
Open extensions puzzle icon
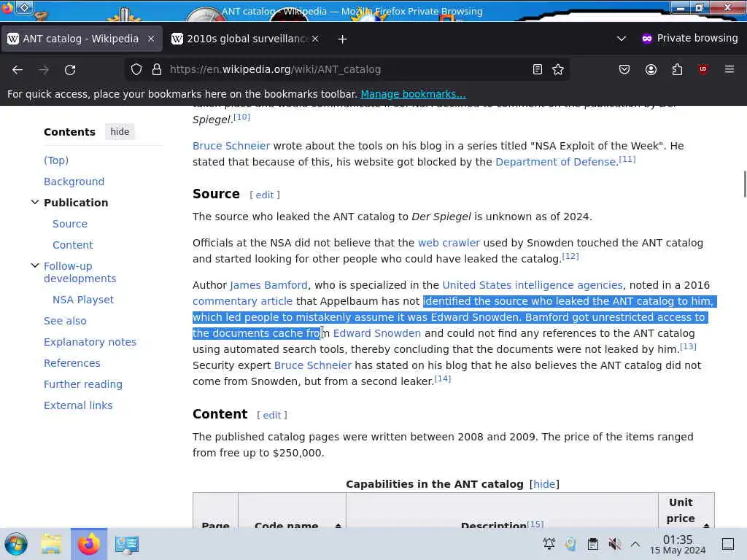coord(677,69)
